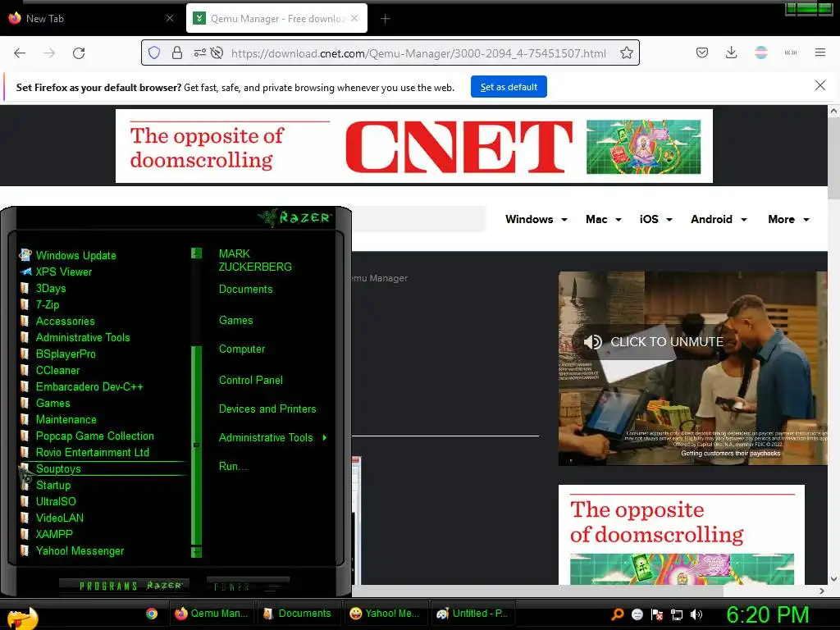The image size is (840, 630).
Task: Expand the Accessories folder
Action: pos(65,321)
